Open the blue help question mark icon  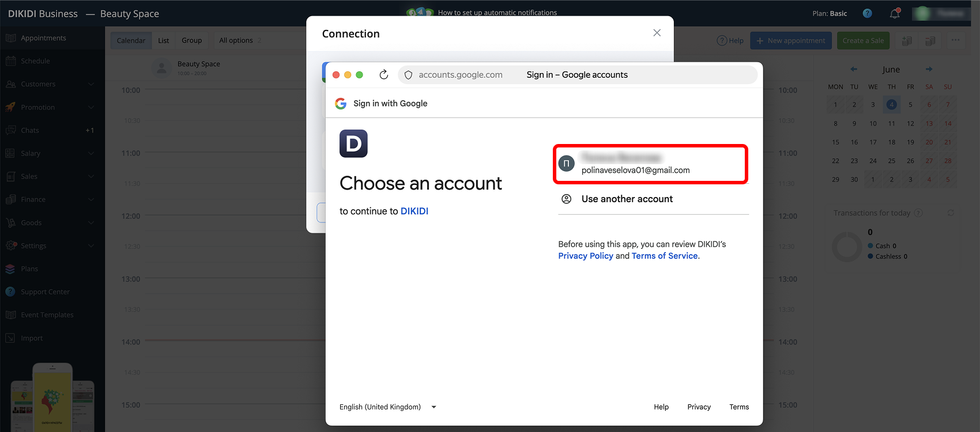pos(867,13)
